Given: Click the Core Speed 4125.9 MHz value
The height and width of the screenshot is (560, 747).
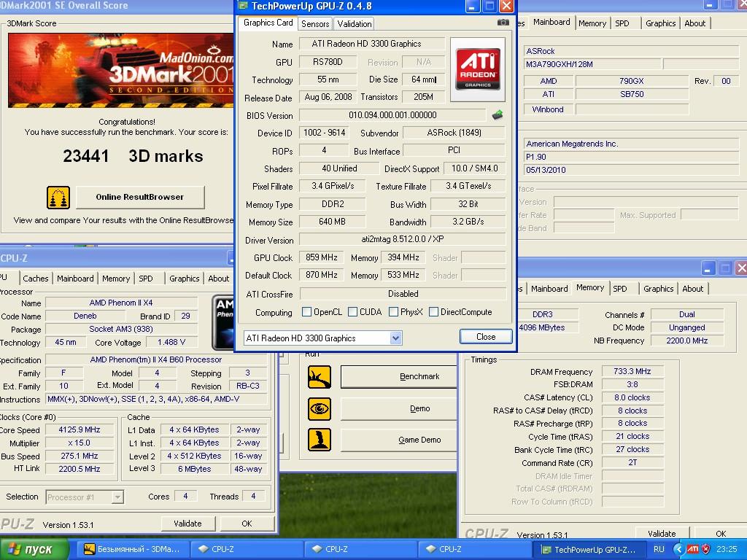Looking at the screenshot, I should [80, 429].
